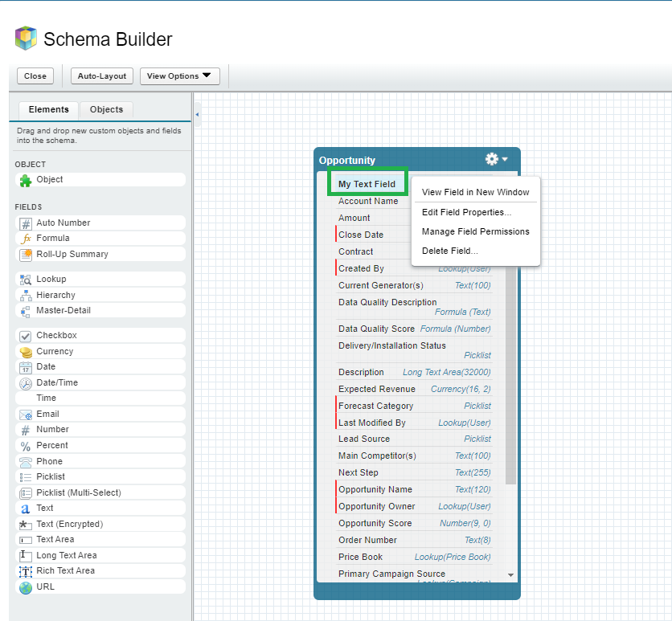The image size is (672, 621).
Task: Select the Last Modified By field
Action: 414,423
